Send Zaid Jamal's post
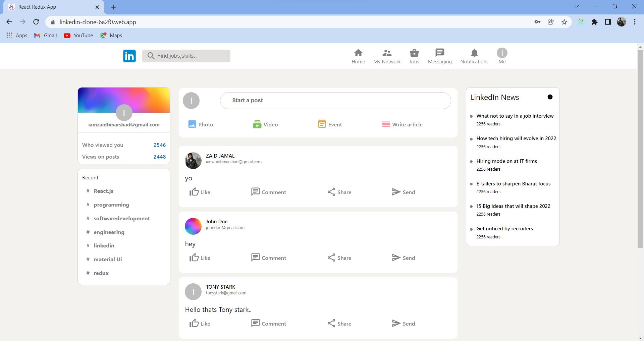644x341 pixels. pyautogui.click(x=404, y=192)
